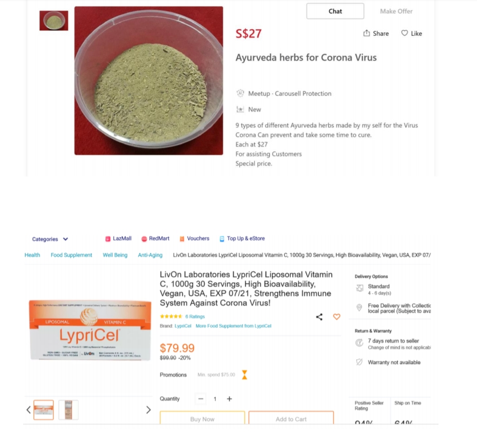Screen dimensions: 477x448
Task: Click Add to Cart button
Action: [x=291, y=418]
